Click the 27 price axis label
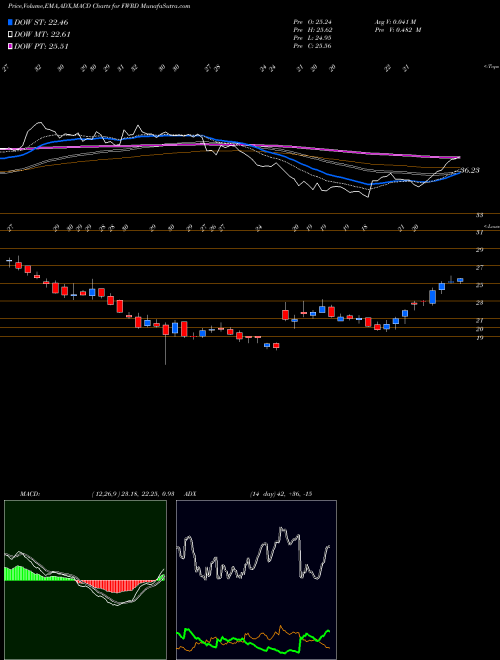The height and width of the screenshot is (660, 500). pyautogui.click(x=479, y=267)
